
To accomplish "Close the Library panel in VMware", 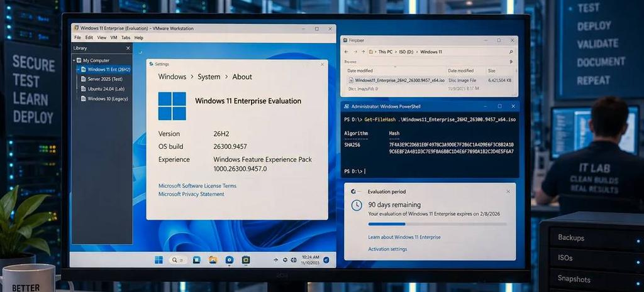I will [128, 48].
